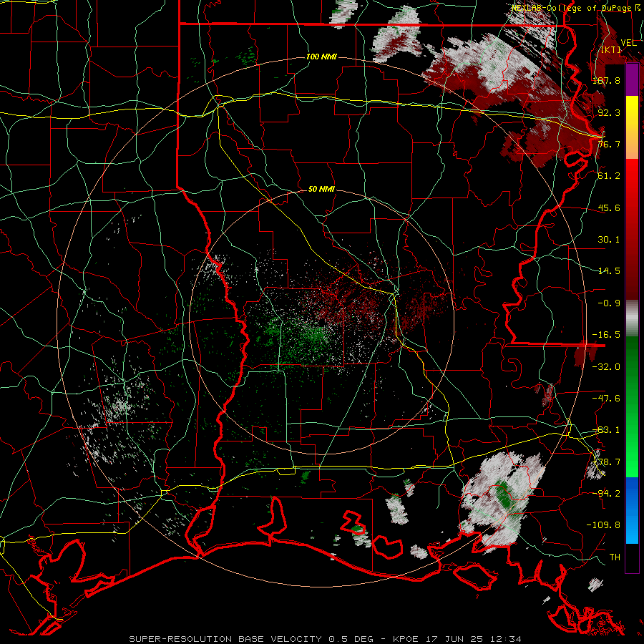The width and height of the screenshot is (644, 644).
Task: Click the 45.6 velocity scale value
Action: click(609, 208)
